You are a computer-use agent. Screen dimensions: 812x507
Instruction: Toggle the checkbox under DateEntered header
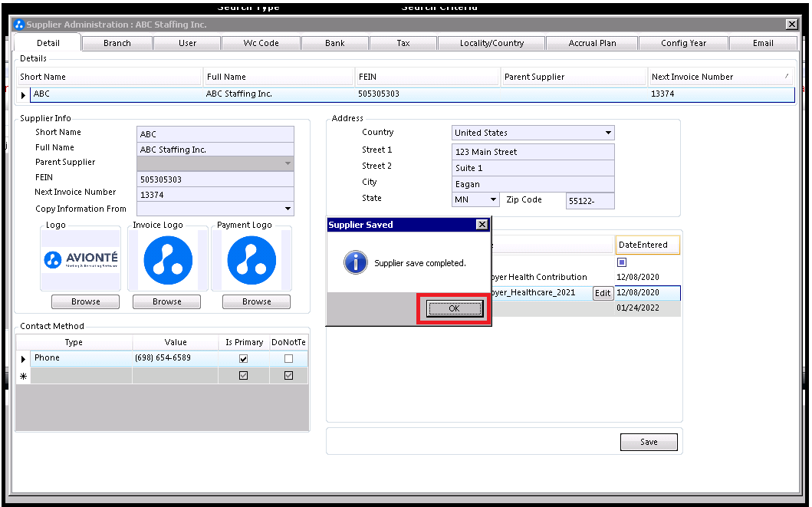(622, 262)
